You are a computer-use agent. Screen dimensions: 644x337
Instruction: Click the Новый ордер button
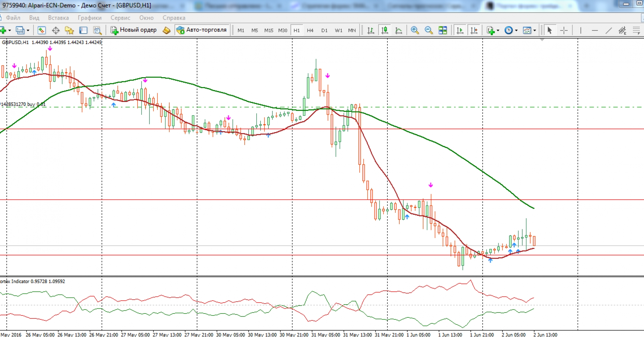[x=134, y=30]
